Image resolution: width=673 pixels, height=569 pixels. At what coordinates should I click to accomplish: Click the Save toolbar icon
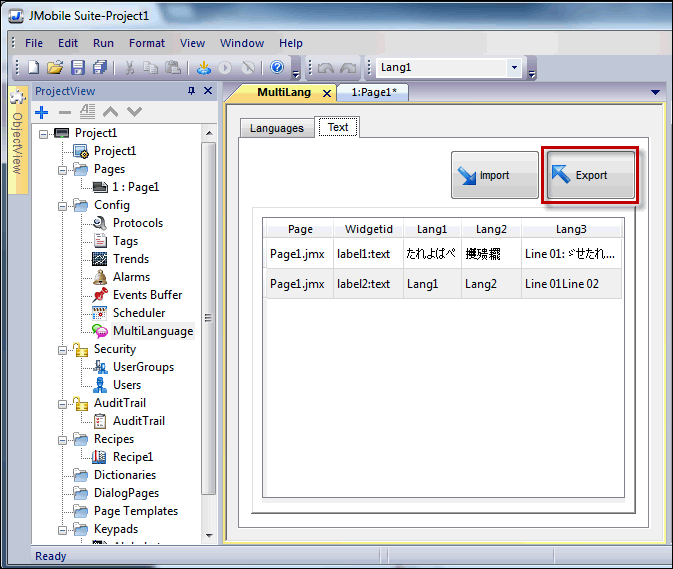(77, 68)
